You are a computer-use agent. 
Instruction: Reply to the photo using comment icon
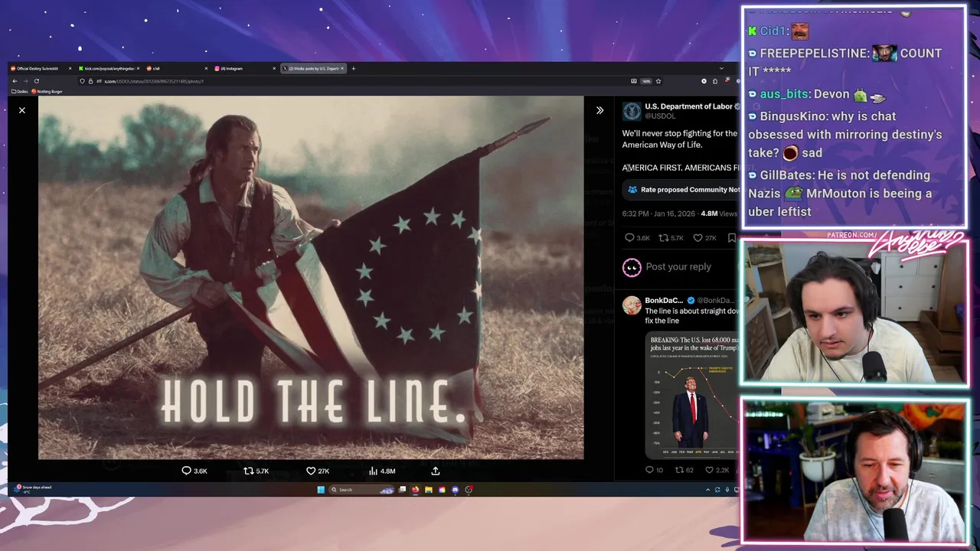[x=194, y=471]
